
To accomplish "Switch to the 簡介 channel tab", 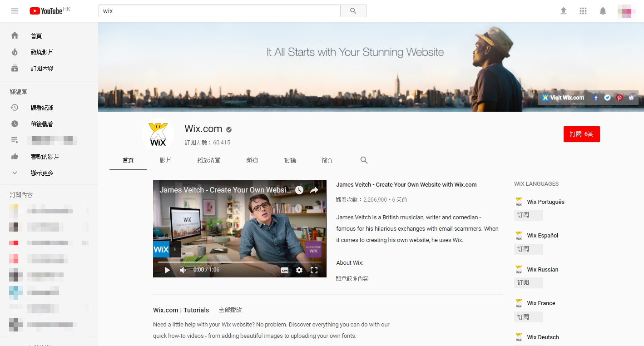I will (327, 160).
